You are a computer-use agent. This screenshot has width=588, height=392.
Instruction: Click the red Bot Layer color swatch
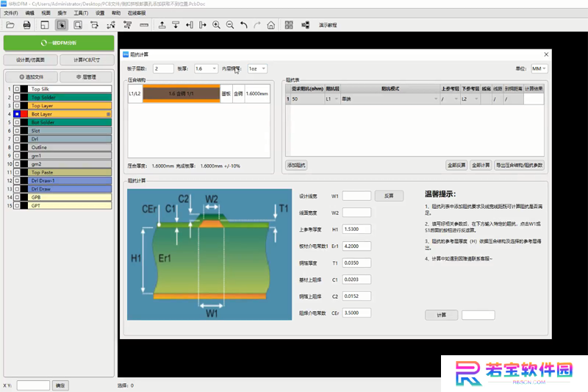(24, 114)
